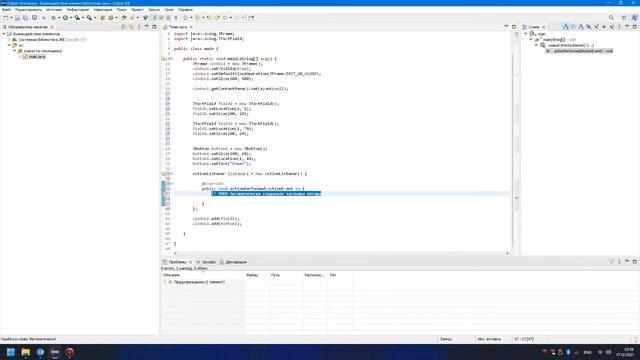Switch to the Javadoc tab
The height and width of the screenshot is (360, 640).
[206, 262]
